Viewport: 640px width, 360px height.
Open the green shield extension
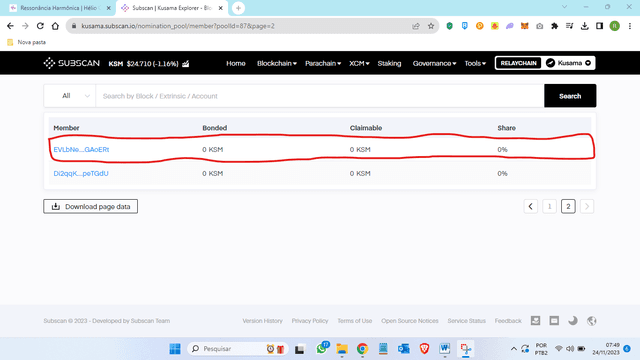click(x=449, y=26)
